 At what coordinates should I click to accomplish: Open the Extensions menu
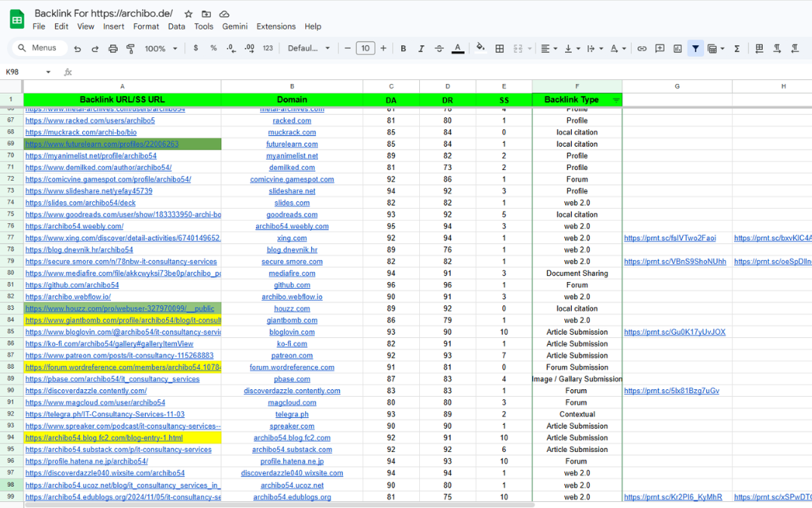coord(276,26)
